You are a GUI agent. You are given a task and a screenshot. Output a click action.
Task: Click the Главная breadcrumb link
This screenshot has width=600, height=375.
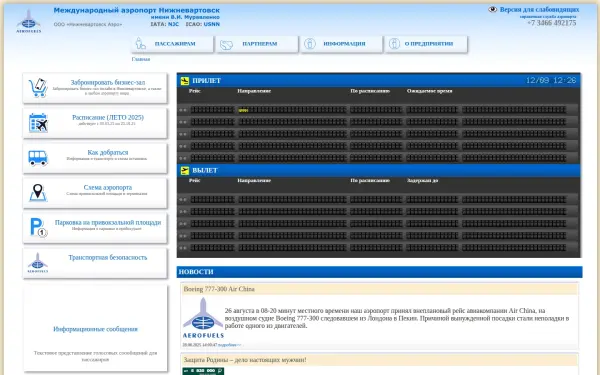pos(141,59)
